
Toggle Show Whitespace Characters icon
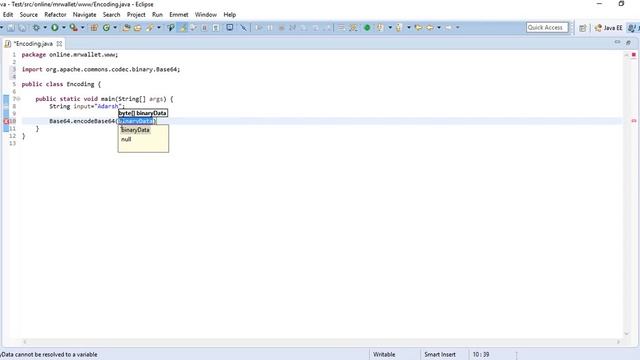point(216,28)
